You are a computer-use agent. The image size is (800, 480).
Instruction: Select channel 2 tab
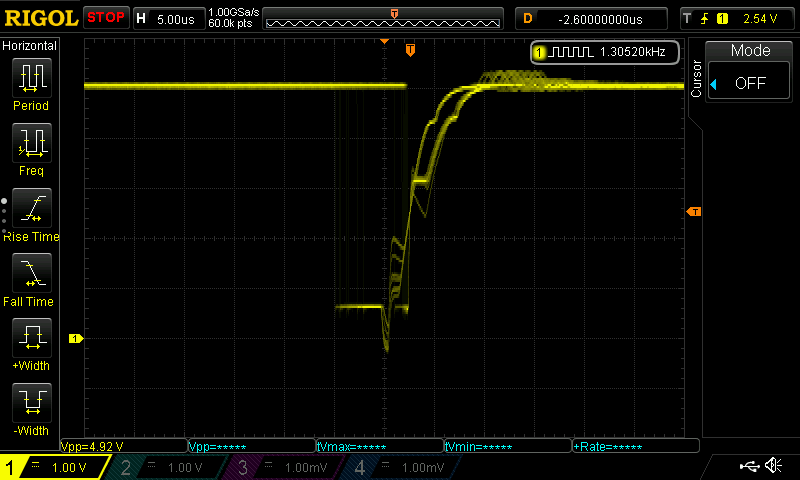(x=166, y=467)
